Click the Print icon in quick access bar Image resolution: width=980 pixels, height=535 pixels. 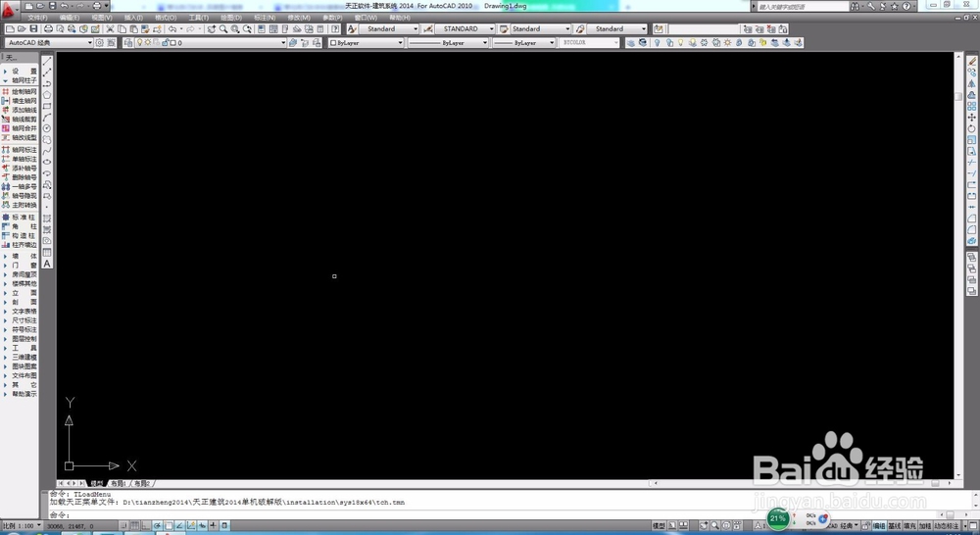click(97, 6)
